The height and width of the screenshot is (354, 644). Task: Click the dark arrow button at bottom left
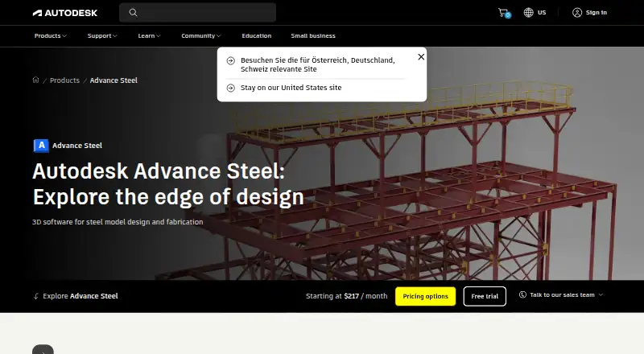(x=43, y=349)
